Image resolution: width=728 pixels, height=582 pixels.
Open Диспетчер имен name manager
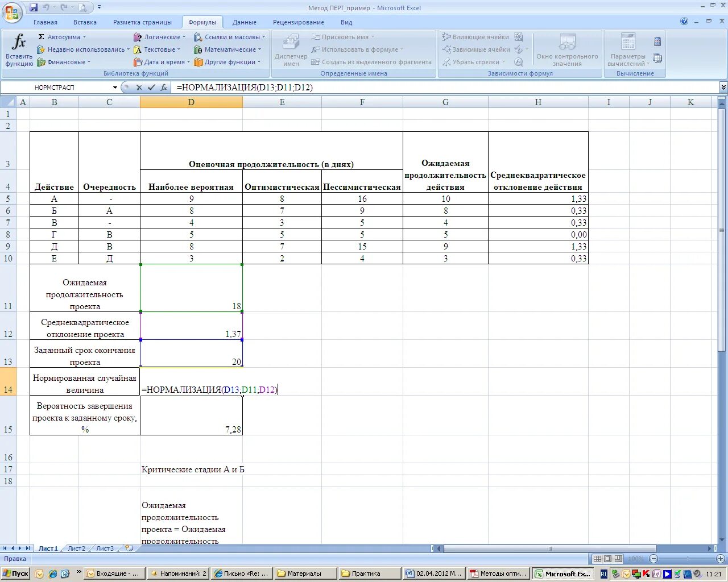point(291,50)
